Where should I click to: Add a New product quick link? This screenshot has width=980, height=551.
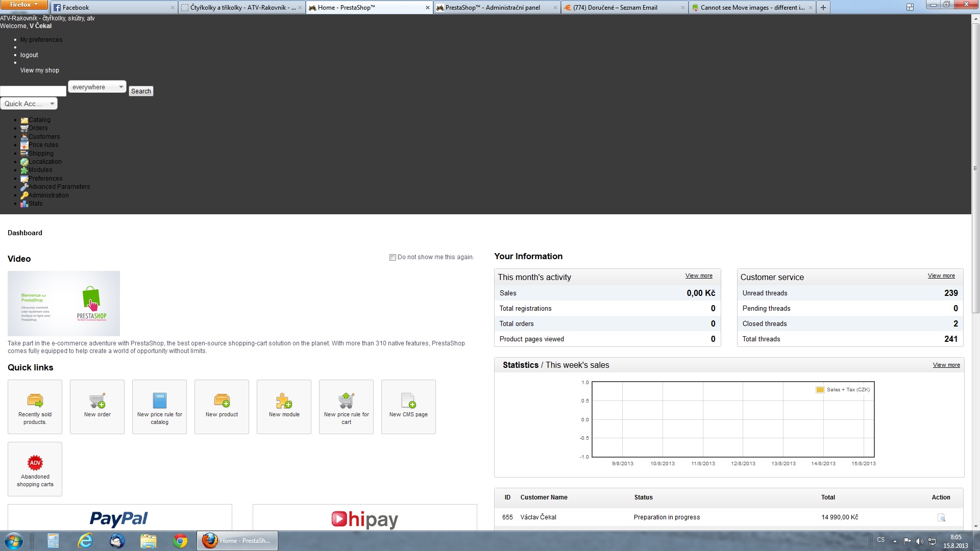click(222, 407)
